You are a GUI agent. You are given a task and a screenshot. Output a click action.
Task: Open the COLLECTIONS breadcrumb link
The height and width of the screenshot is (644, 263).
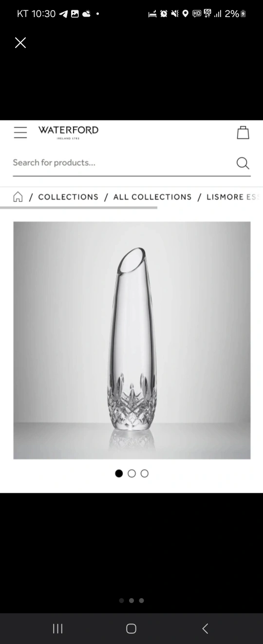click(68, 197)
